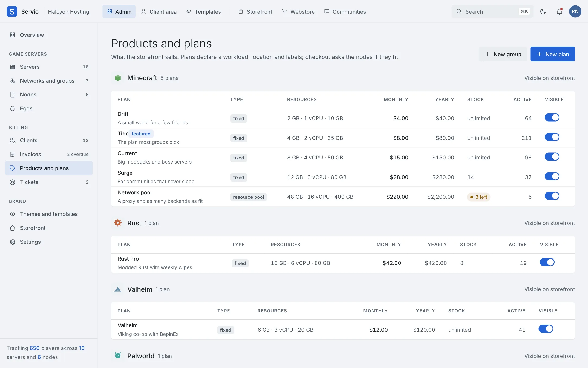Screen dimensions: 588x368
Task: Click the Nodes sidebar icon
Action: pyautogui.click(x=13, y=95)
